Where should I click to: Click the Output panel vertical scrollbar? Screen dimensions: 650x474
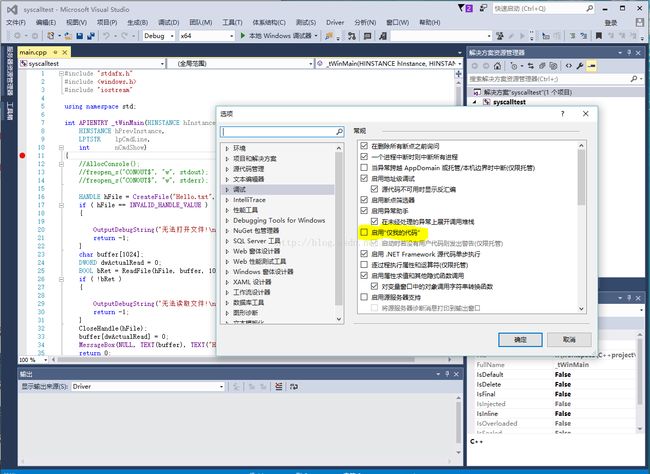(x=458, y=425)
